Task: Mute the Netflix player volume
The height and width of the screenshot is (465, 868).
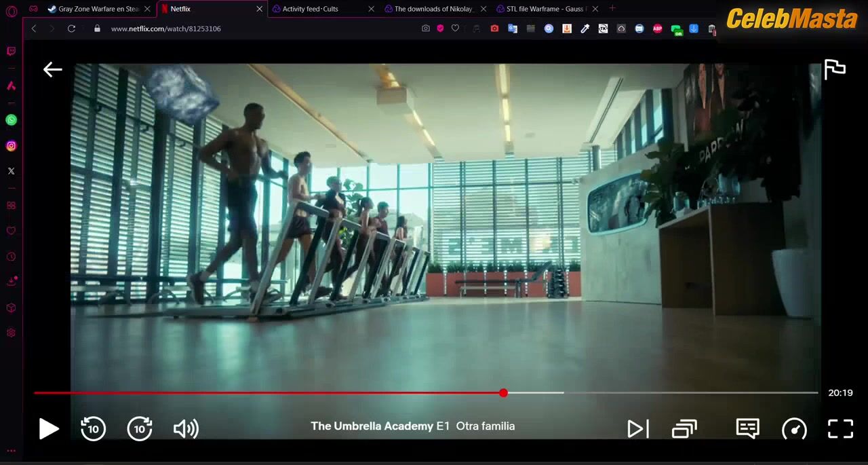Action: tap(186, 428)
